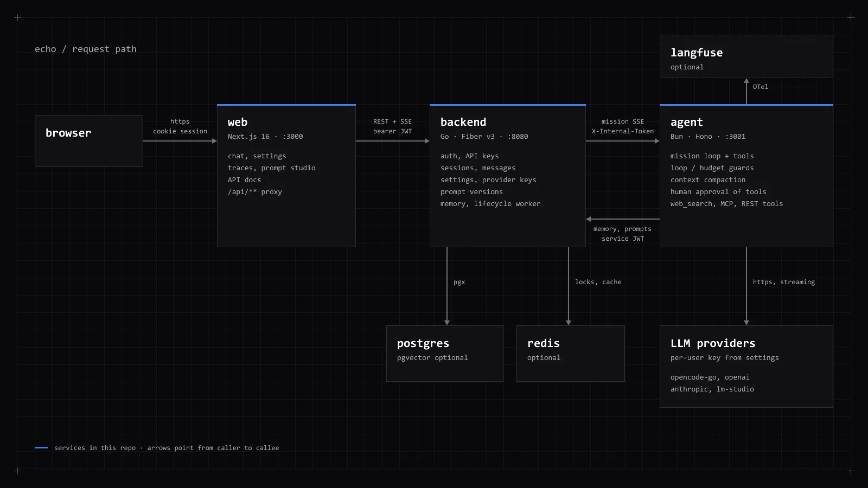Click the 'bearer JWT' label
868x488 pixels.
point(392,131)
